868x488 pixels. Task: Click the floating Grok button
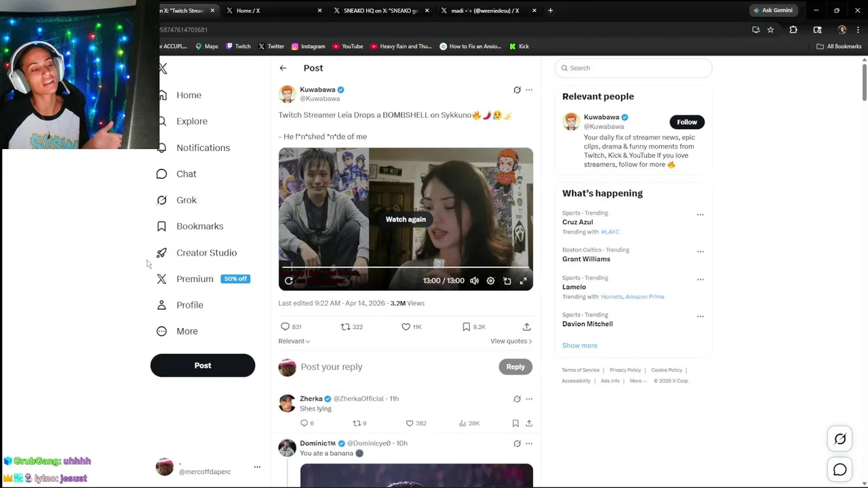pos(840,439)
